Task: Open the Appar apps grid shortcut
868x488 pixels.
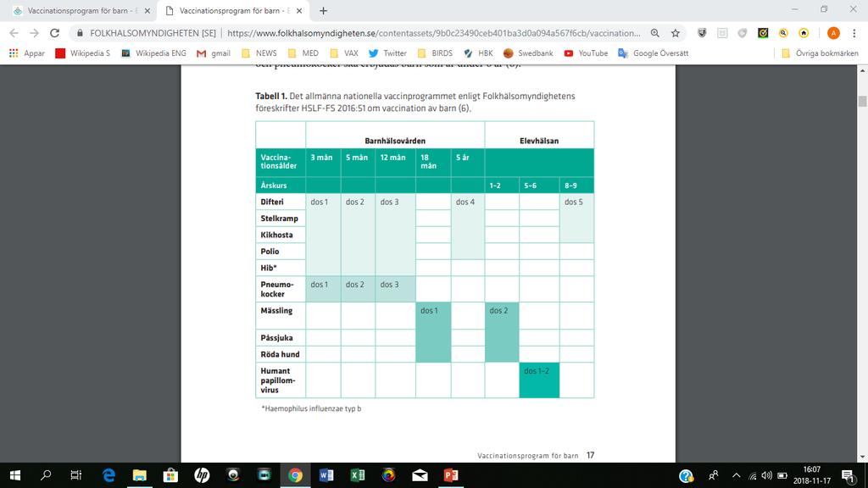Action: [x=26, y=53]
